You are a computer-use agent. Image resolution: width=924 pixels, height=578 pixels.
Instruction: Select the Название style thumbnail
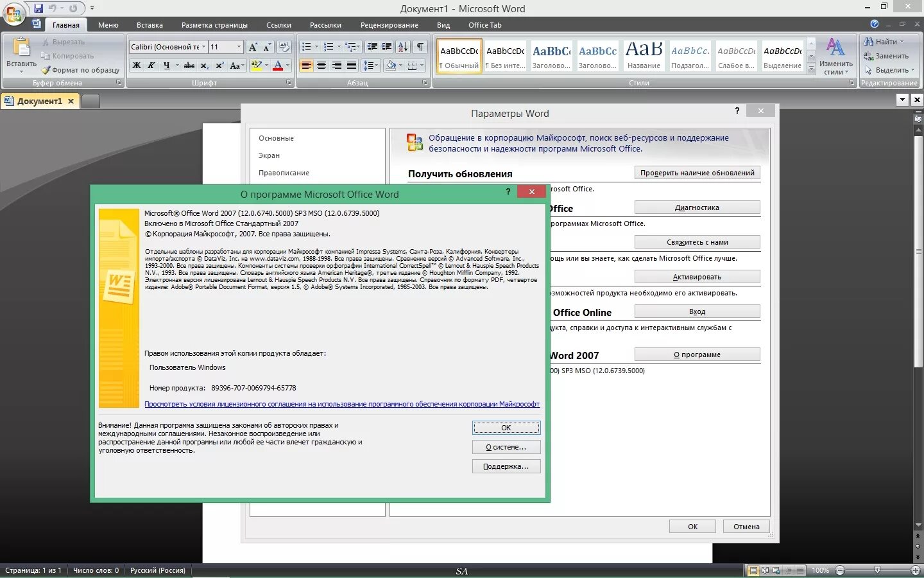pos(644,55)
